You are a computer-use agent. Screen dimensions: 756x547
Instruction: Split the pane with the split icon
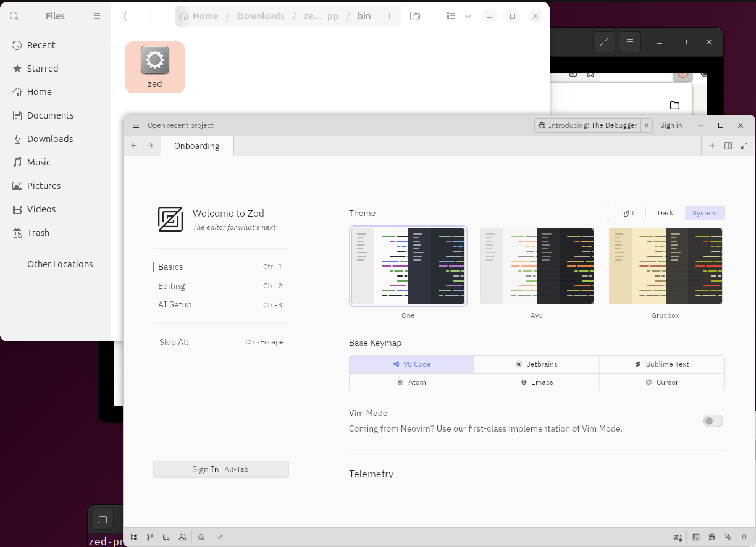click(728, 146)
